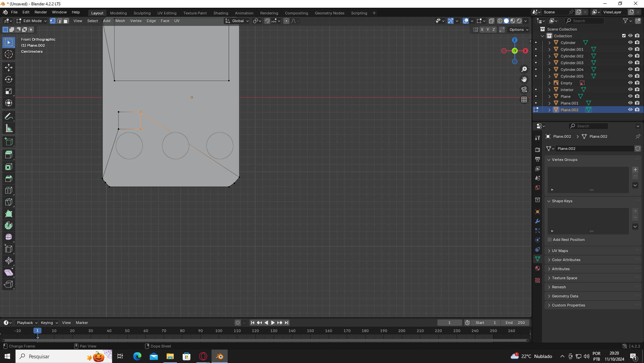The height and width of the screenshot is (363, 644).
Task: Switch to face select mode
Action: click(x=66, y=21)
